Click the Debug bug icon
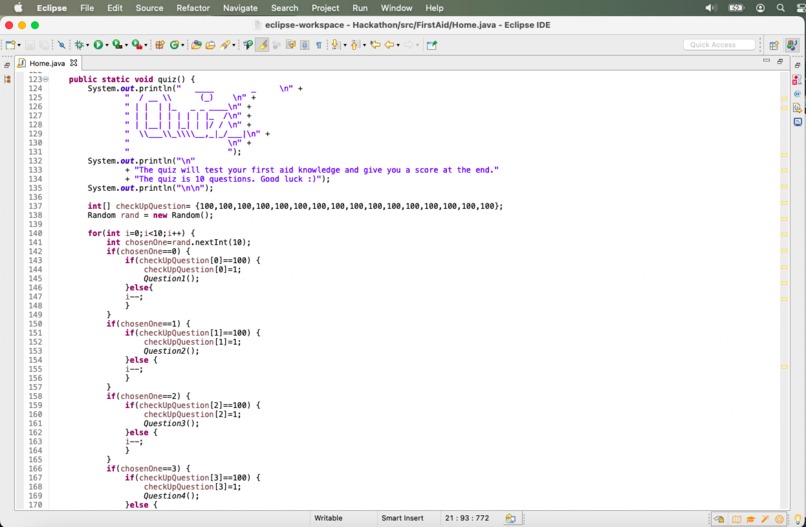This screenshot has height=527, width=806. tap(79, 45)
